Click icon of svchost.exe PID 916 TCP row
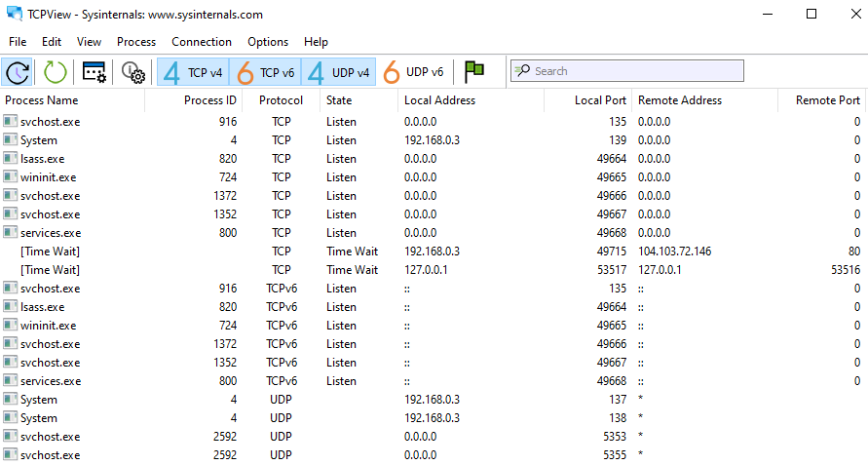The height and width of the screenshot is (465, 868). (10, 121)
